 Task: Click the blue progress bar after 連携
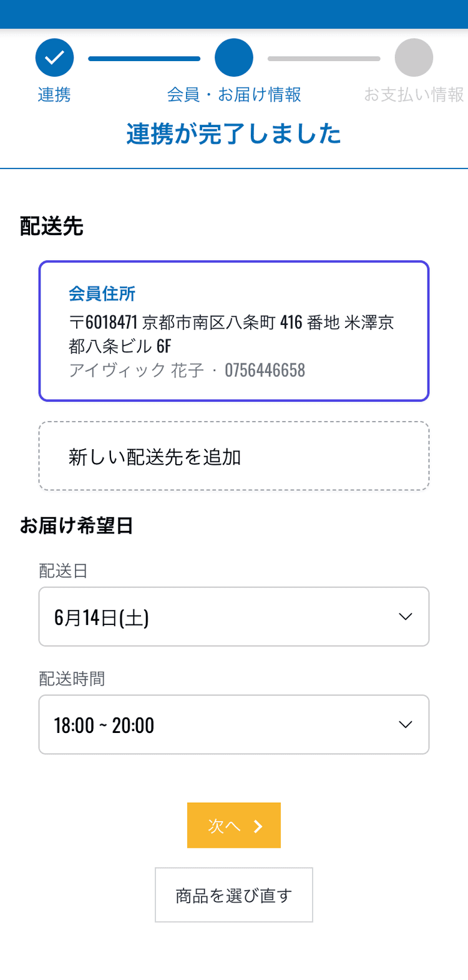point(144,59)
